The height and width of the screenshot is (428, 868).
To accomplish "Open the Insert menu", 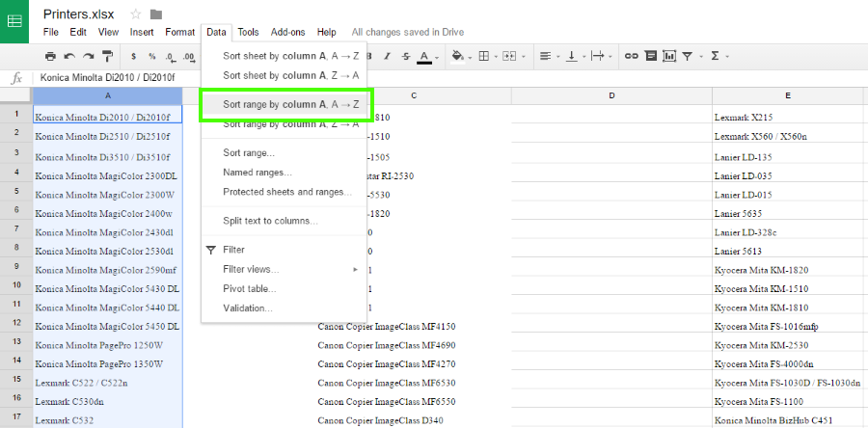I will [142, 32].
